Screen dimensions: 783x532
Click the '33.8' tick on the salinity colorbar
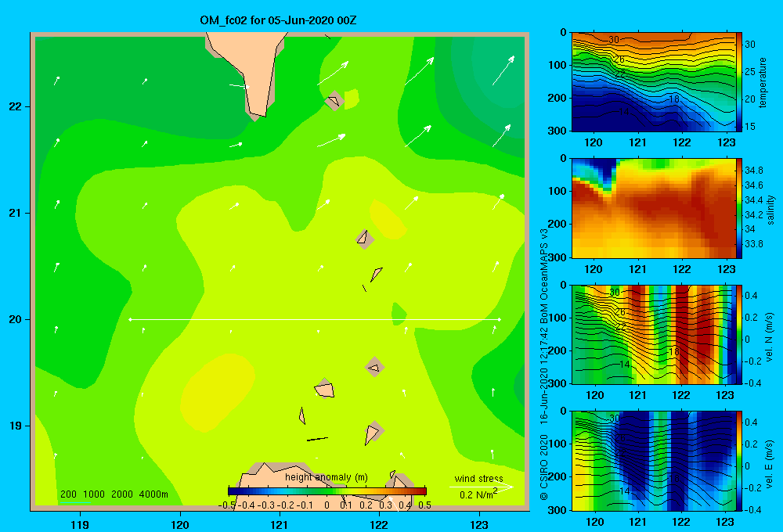click(x=754, y=243)
